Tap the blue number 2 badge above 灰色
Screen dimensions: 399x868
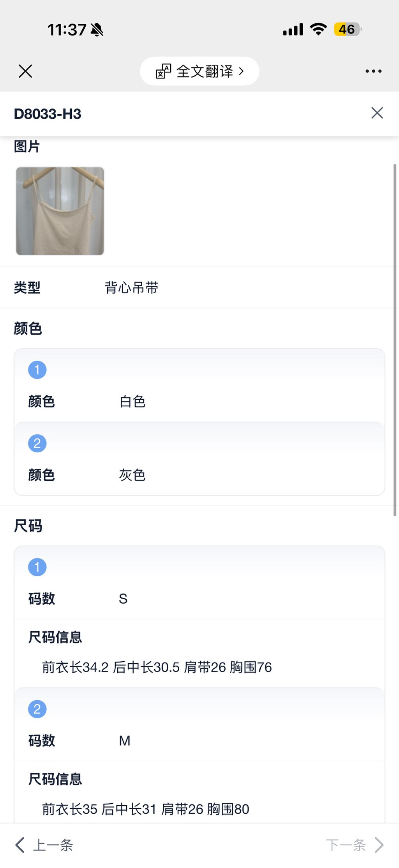37,443
